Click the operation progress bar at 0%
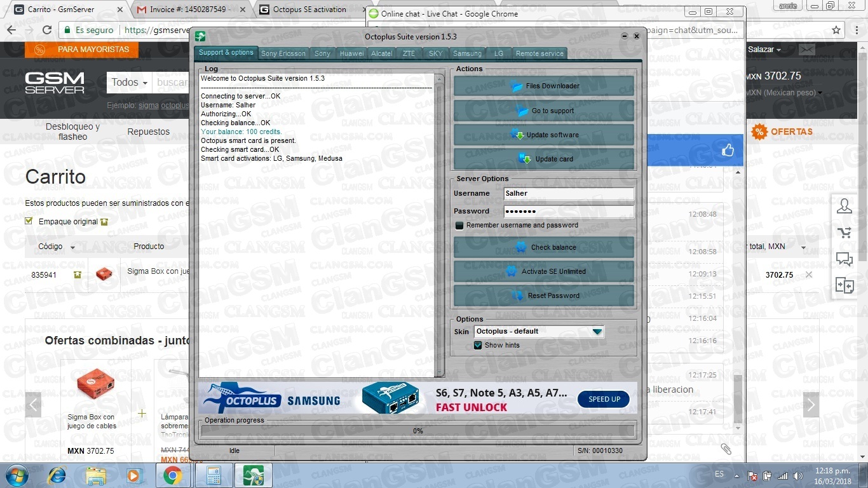The width and height of the screenshot is (868, 488). click(417, 431)
